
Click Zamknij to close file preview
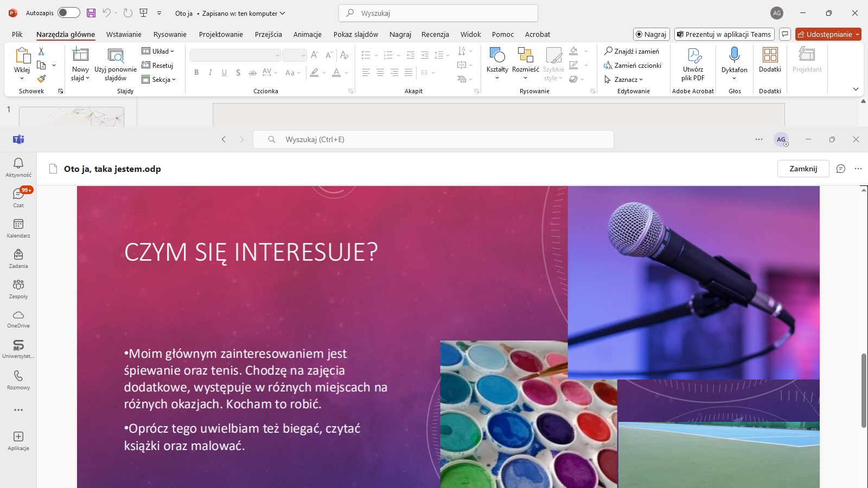click(x=803, y=169)
